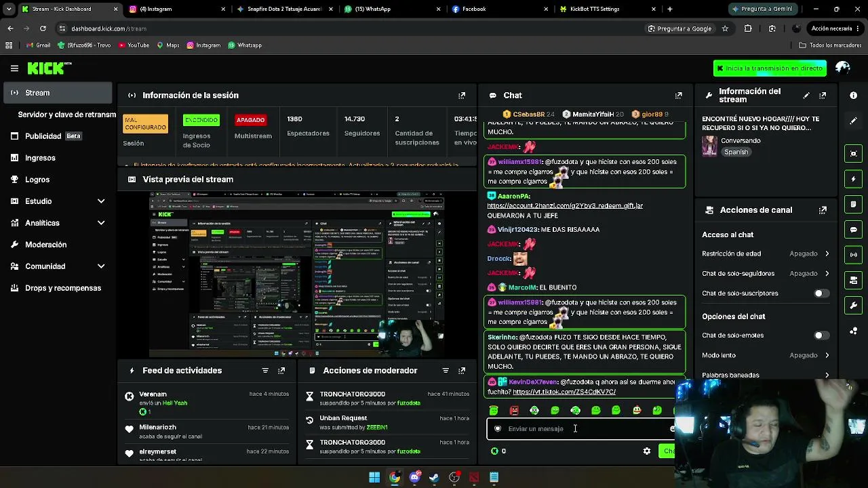Click the info icon in right sidebar
The image size is (868, 488).
[x=853, y=96]
